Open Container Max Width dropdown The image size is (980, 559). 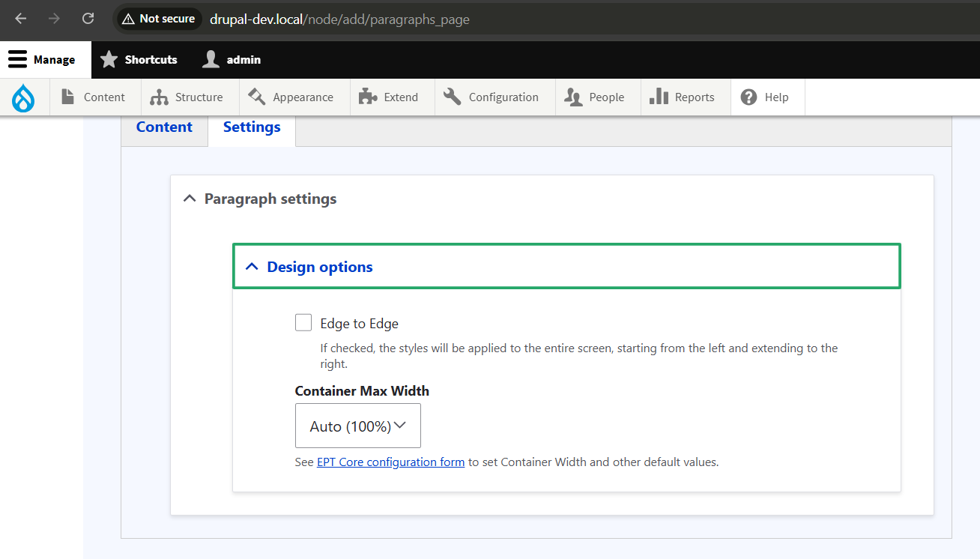(x=358, y=426)
